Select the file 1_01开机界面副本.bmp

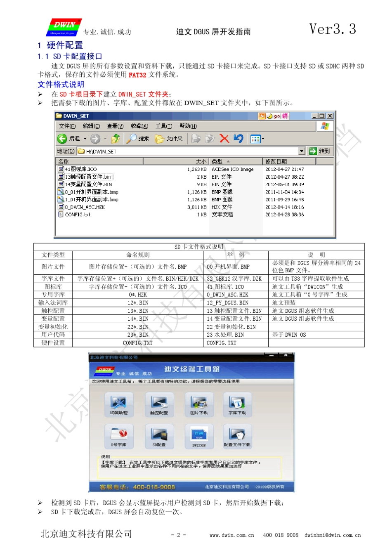pyautogui.click(x=88, y=199)
